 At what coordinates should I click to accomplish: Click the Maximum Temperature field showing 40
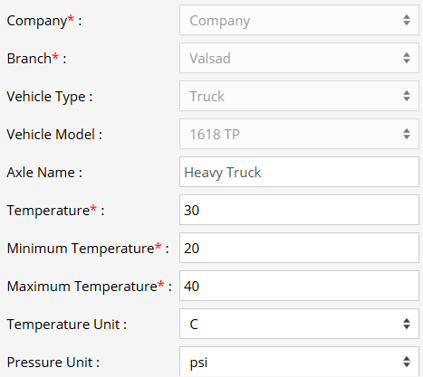tap(299, 286)
